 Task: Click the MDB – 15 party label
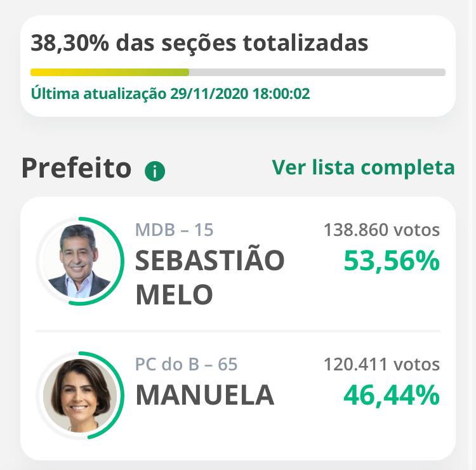[175, 230]
